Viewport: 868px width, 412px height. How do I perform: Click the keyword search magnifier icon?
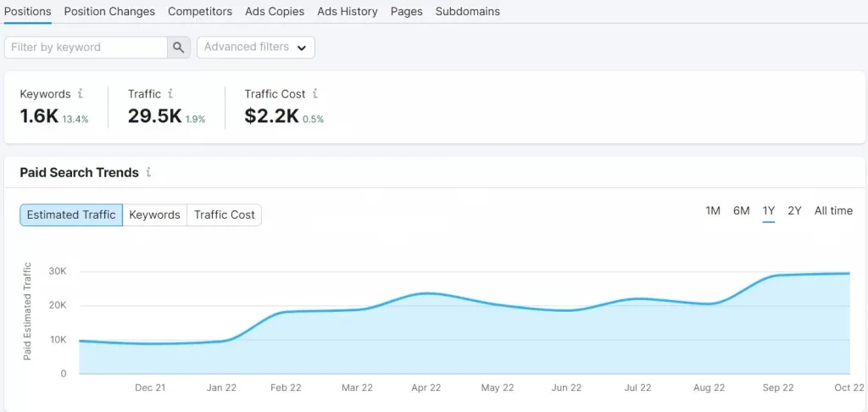[178, 47]
